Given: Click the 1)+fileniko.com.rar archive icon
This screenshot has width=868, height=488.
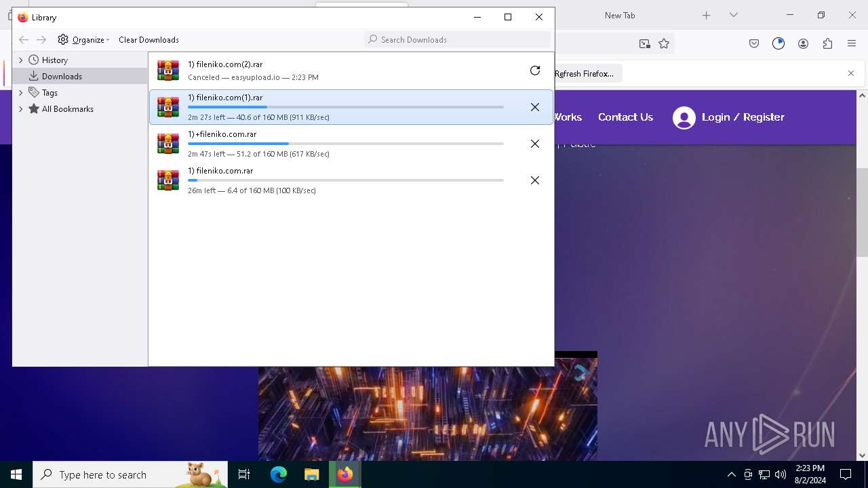Looking at the screenshot, I should click(168, 144).
